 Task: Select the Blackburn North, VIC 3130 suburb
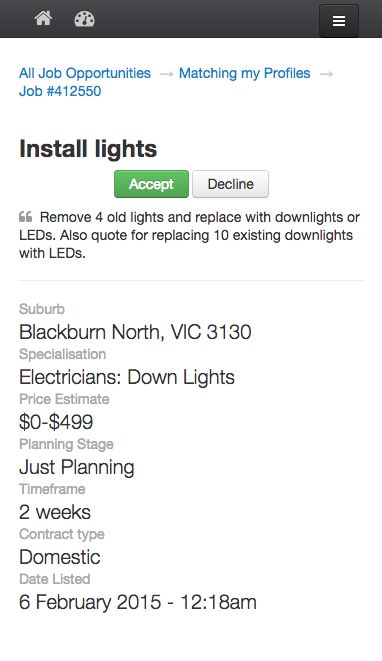tap(135, 332)
